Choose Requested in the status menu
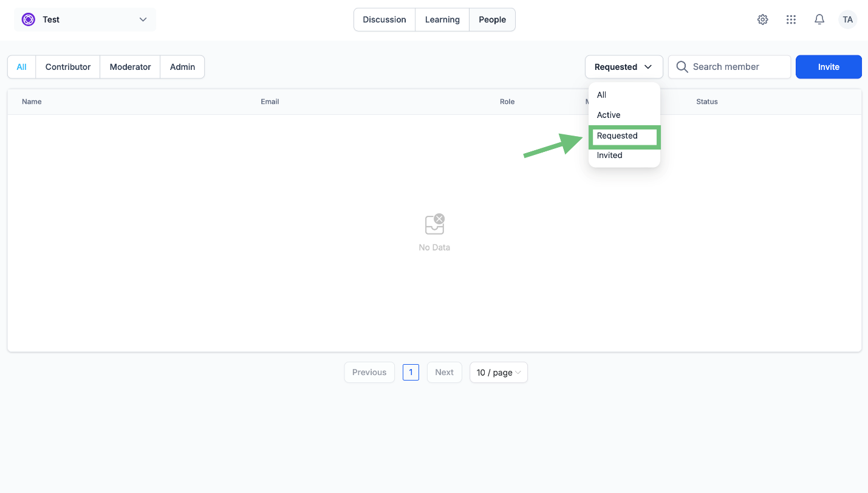The height and width of the screenshot is (493, 868). [x=624, y=136]
